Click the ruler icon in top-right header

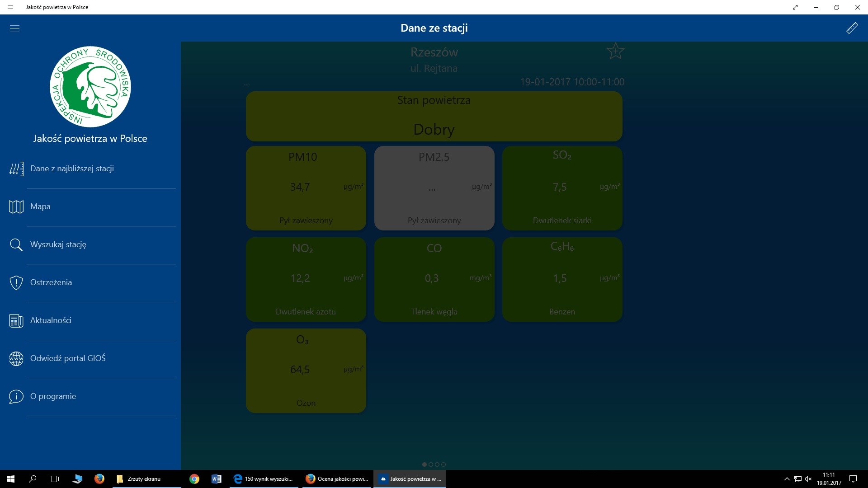click(x=852, y=28)
